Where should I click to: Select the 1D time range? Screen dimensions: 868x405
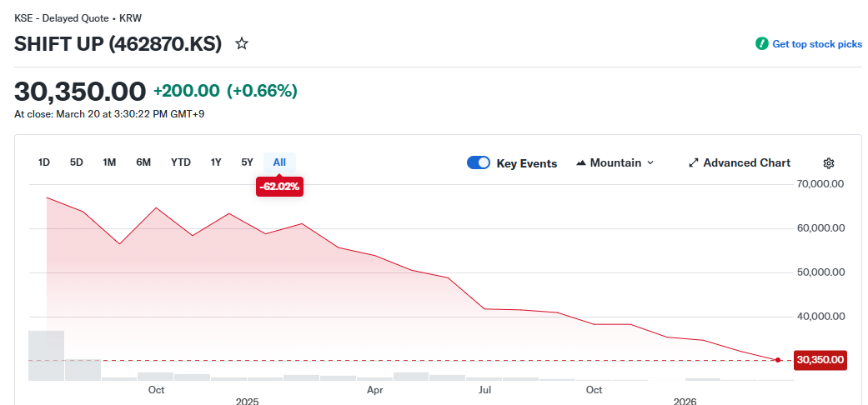click(43, 162)
